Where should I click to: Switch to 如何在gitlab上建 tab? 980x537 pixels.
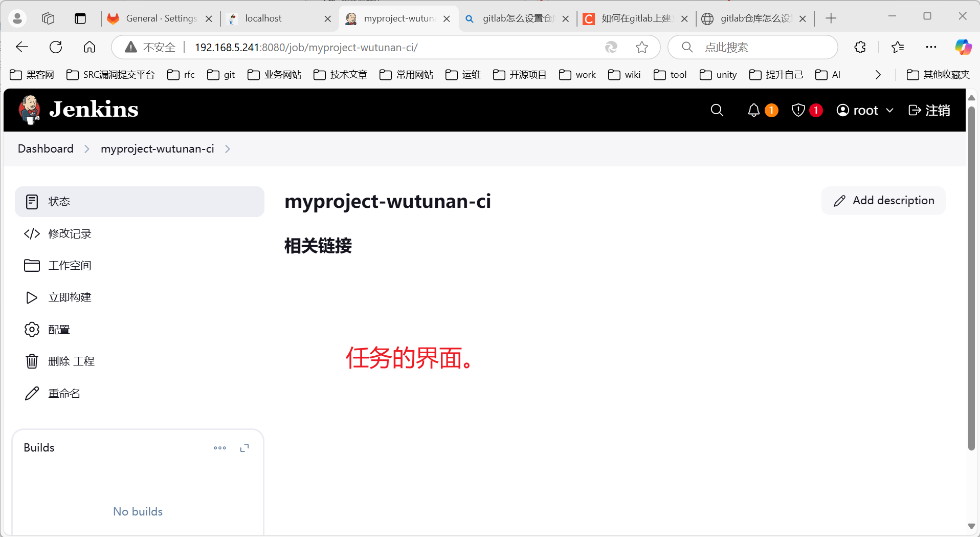coord(636,18)
